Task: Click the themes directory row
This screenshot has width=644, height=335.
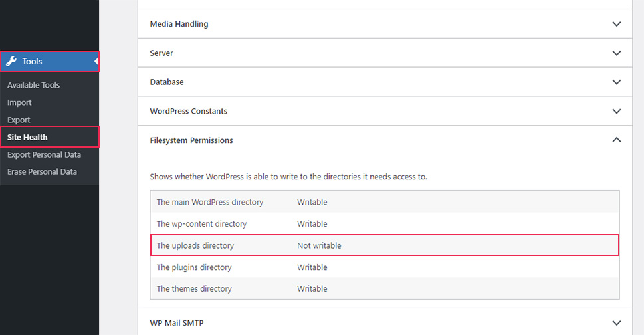Action: tap(385, 288)
